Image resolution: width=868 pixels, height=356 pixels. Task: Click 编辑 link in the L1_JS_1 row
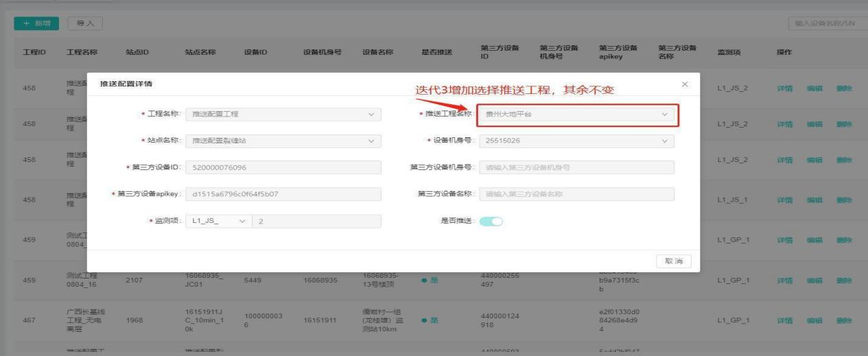coord(814,200)
